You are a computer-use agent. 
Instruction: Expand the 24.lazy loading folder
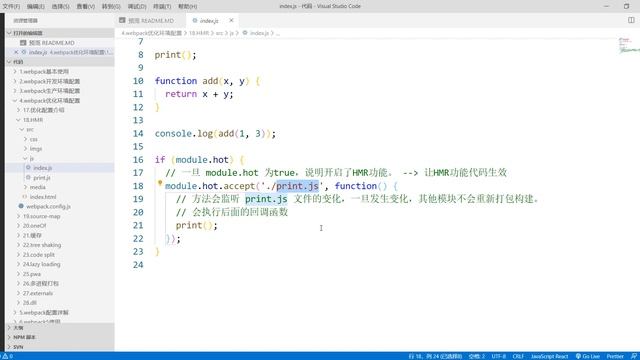point(60,264)
